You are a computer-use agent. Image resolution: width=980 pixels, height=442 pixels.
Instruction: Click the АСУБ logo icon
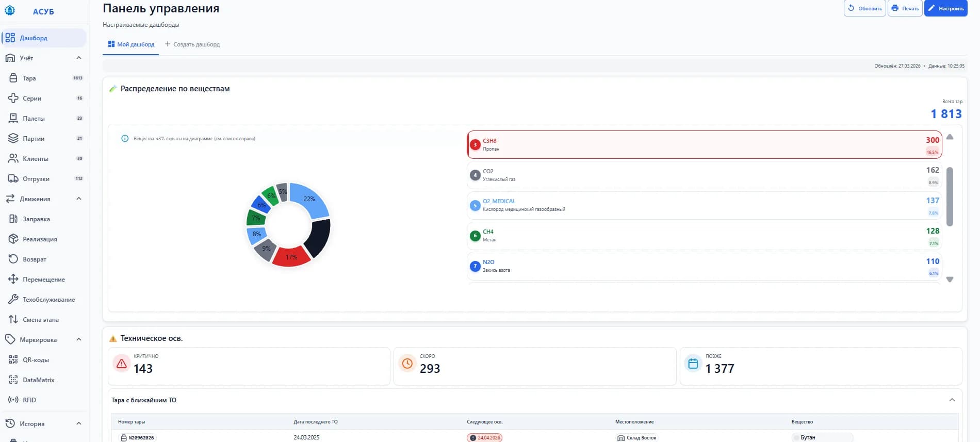pos(10,10)
